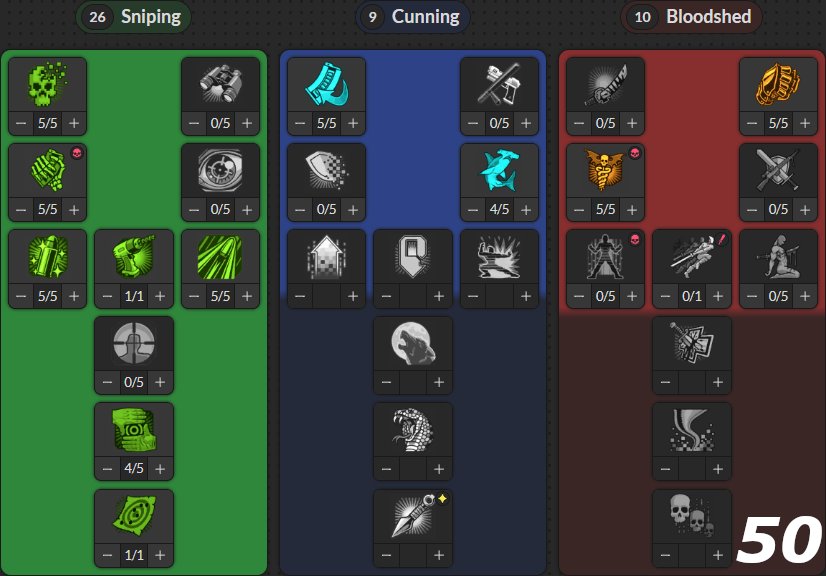This screenshot has width=826, height=576.
Task: Remove a point from the 1/1 drill skill
Action: (107, 296)
